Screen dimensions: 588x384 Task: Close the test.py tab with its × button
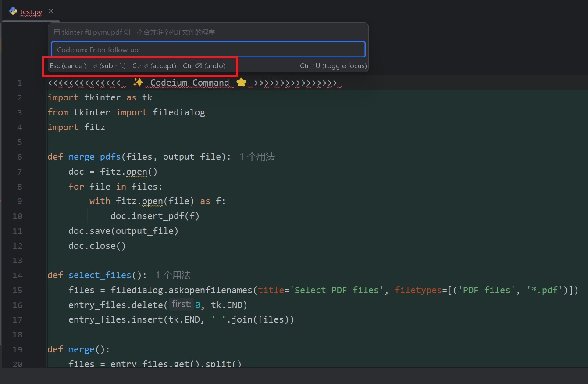[50, 11]
